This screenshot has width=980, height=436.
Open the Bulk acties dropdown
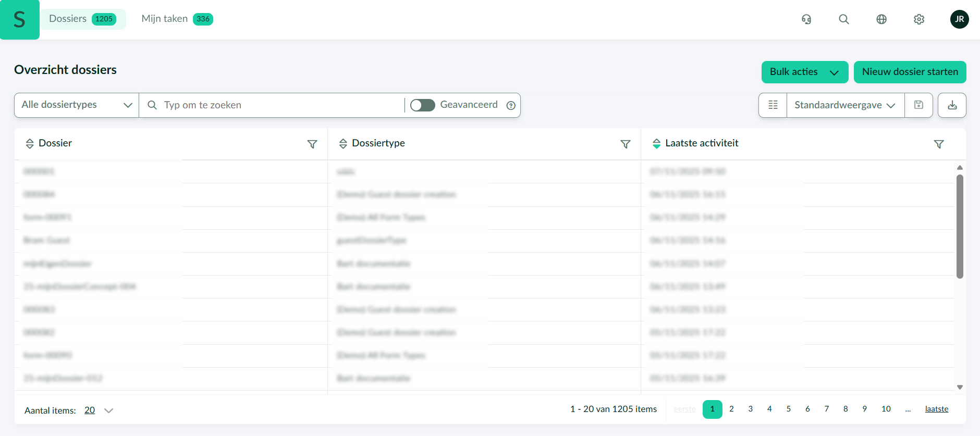pyautogui.click(x=804, y=72)
